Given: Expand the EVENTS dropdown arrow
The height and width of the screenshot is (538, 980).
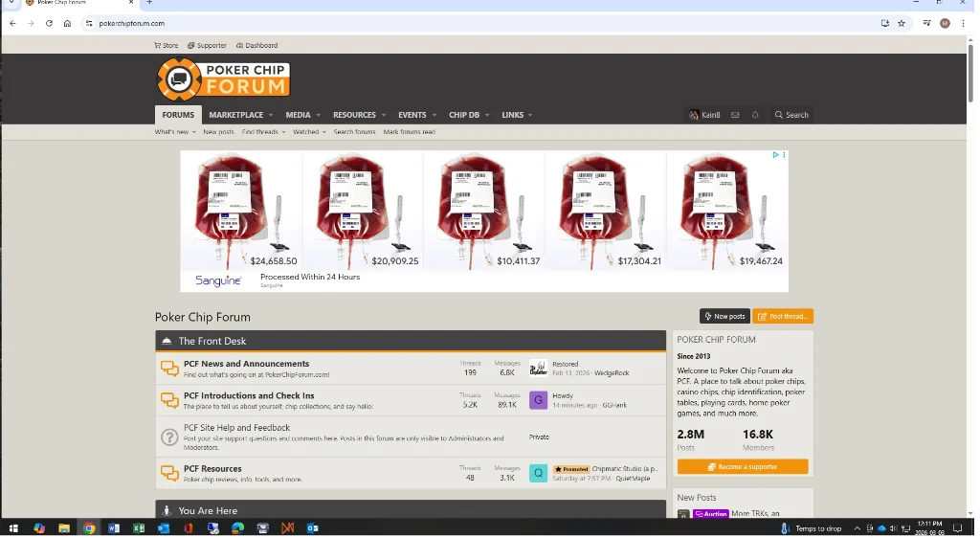Looking at the screenshot, I should pos(434,116).
